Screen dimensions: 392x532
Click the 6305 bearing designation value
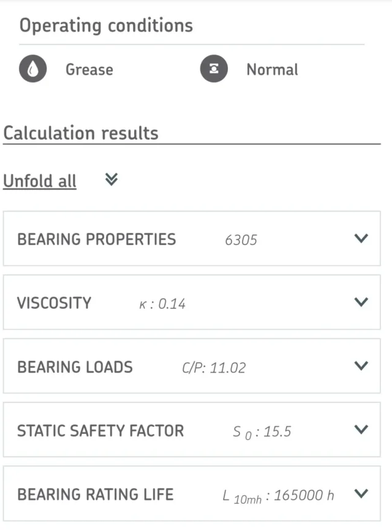point(241,240)
